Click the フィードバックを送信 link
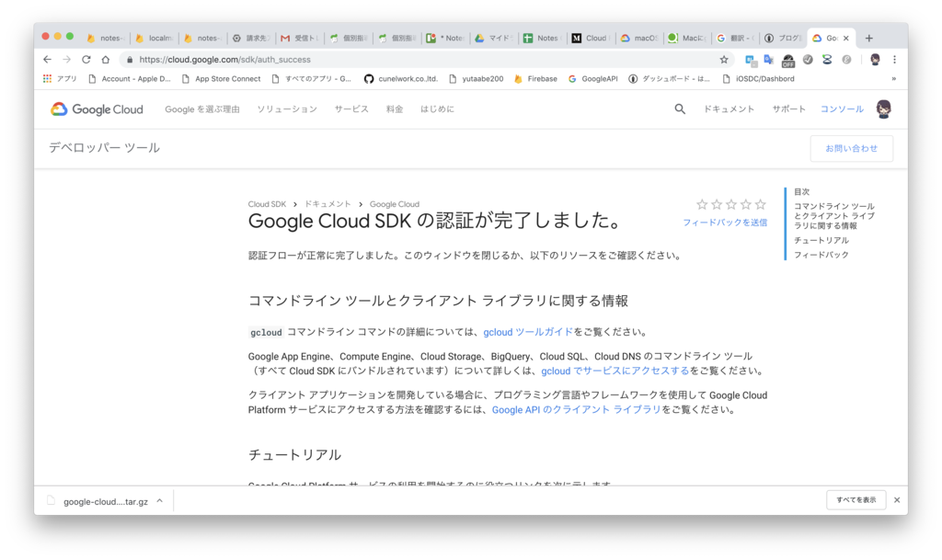This screenshot has width=942, height=560. click(x=725, y=223)
